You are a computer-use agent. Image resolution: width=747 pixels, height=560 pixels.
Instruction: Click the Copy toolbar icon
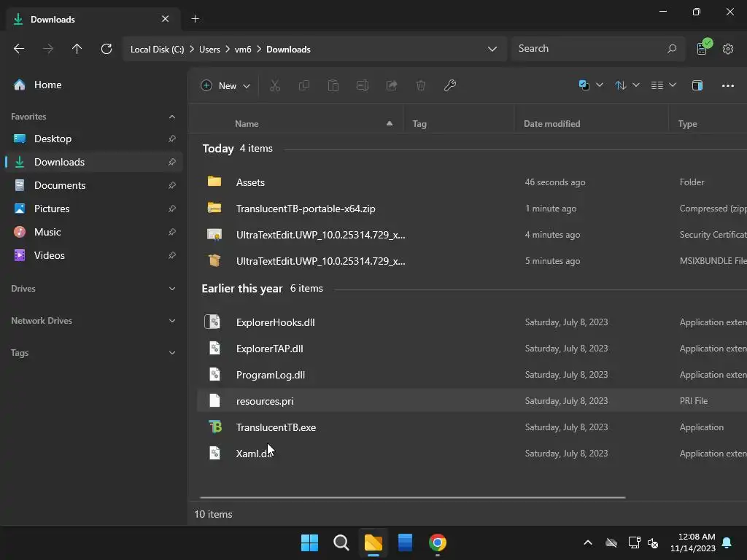coord(304,85)
